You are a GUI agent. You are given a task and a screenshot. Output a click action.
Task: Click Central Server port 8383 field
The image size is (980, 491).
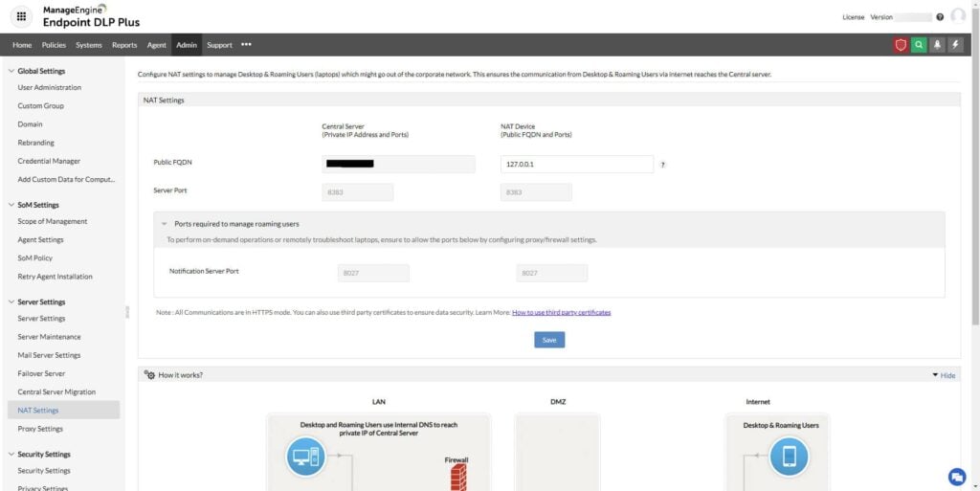(358, 192)
